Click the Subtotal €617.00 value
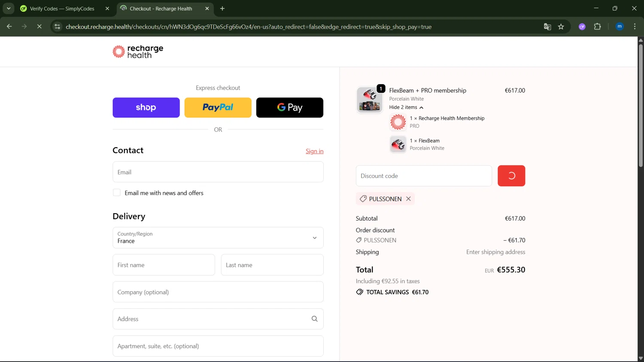The height and width of the screenshot is (362, 644). (515, 218)
